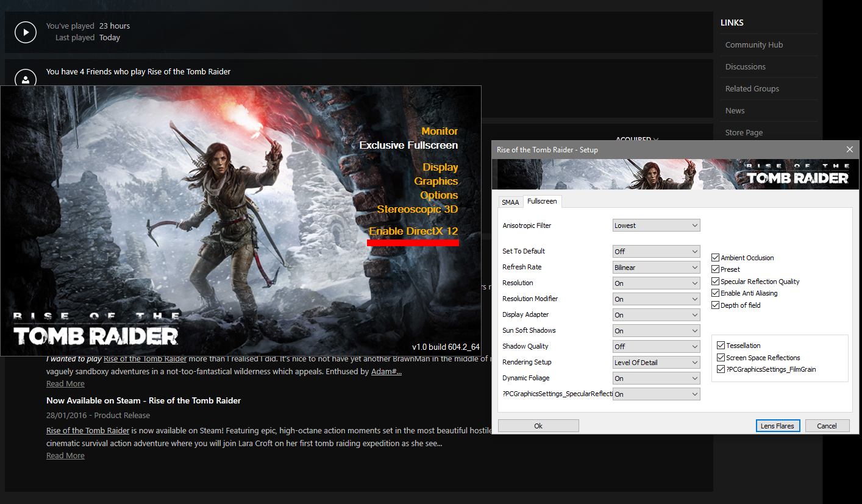Click the Ok button in Setup
862x504 pixels.
coord(538,425)
